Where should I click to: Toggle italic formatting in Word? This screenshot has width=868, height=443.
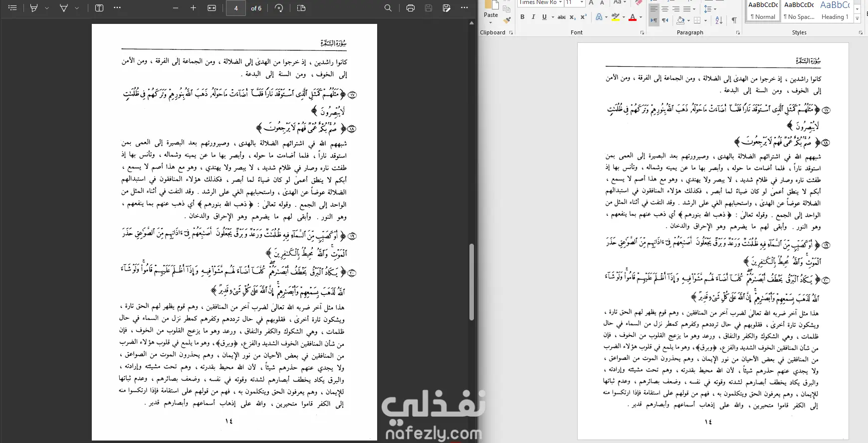tap(533, 17)
